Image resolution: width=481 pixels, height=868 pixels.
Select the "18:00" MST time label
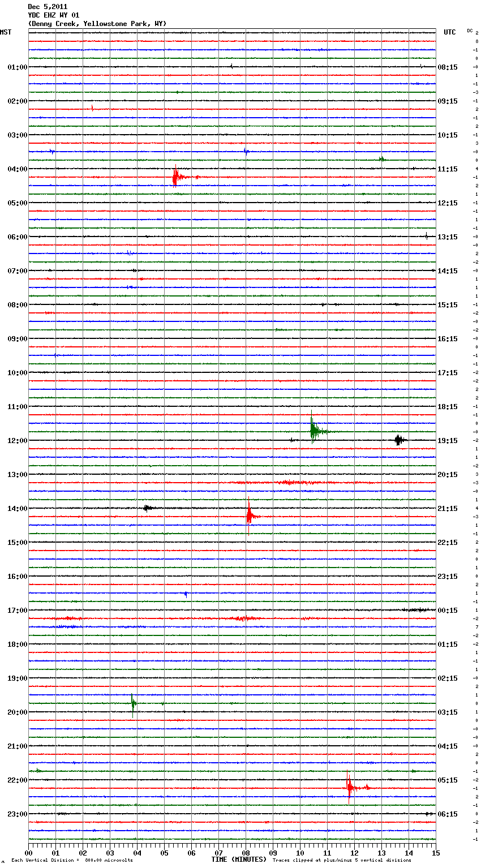coord(18,644)
